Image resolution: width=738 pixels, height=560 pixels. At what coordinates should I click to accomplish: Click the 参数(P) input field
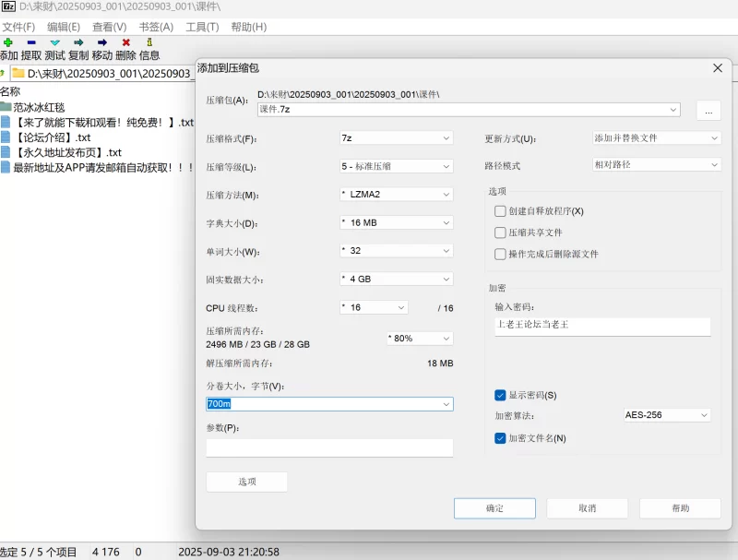tap(329, 447)
